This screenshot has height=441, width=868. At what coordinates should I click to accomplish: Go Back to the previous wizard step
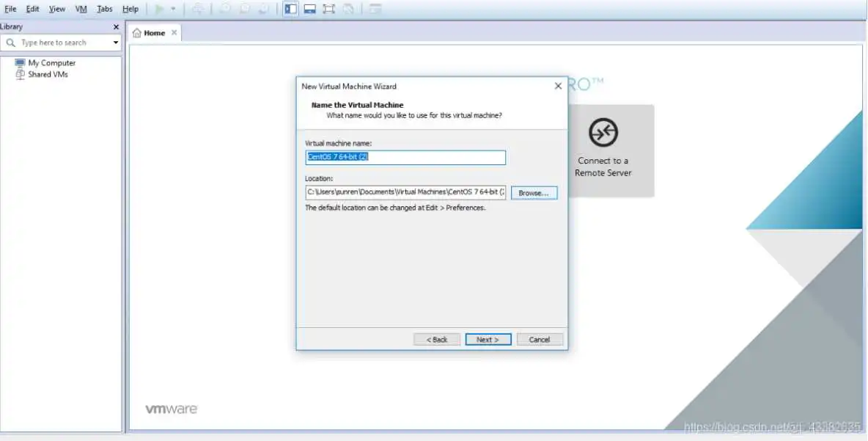point(437,340)
